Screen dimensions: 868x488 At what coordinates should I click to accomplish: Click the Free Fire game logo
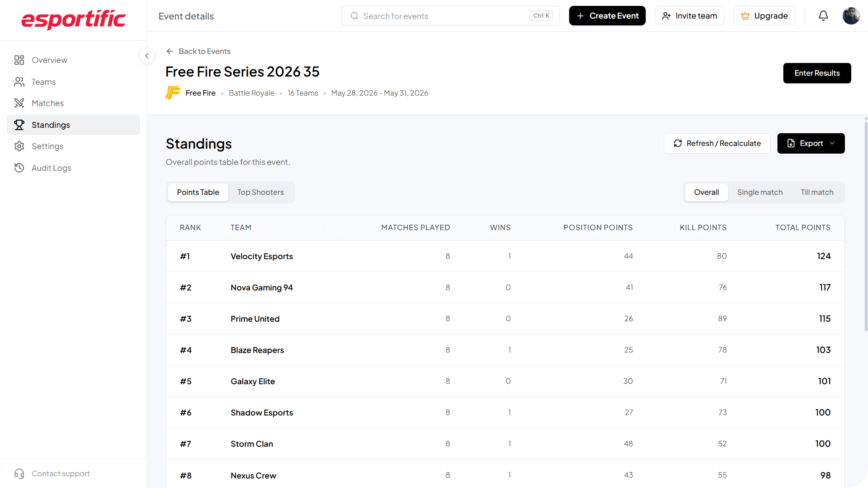(x=173, y=93)
